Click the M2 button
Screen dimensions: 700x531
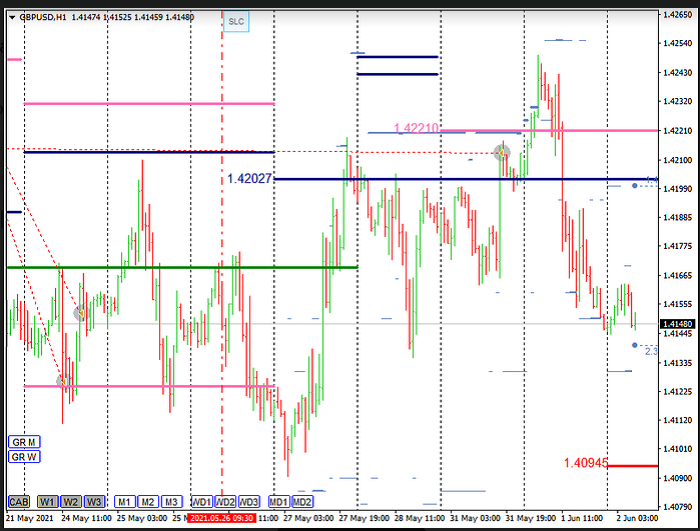coord(147,501)
